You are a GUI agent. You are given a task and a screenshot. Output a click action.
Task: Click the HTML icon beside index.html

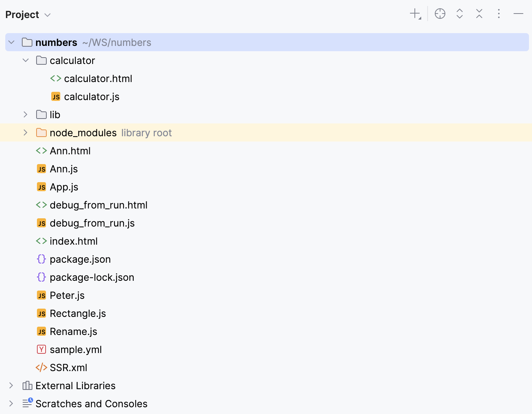(41, 241)
